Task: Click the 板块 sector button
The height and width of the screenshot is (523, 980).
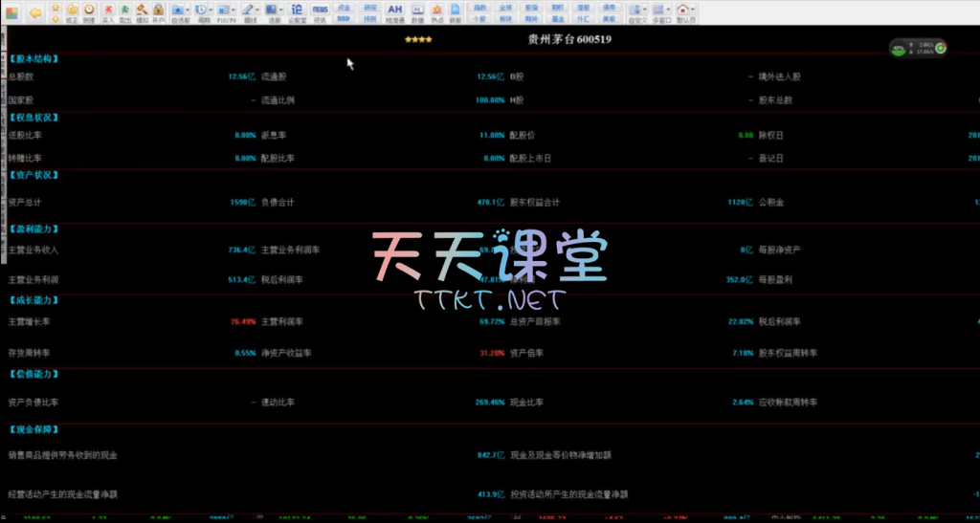Action: pos(506,18)
